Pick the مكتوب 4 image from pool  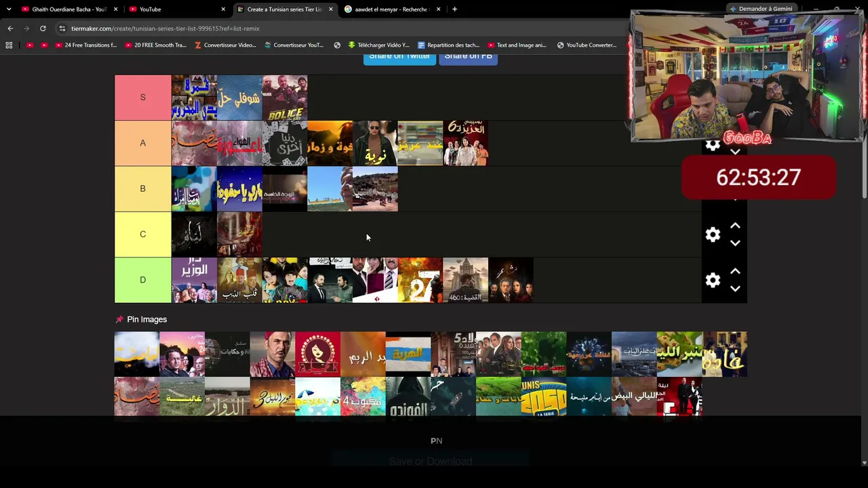pyautogui.click(x=363, y=399)
